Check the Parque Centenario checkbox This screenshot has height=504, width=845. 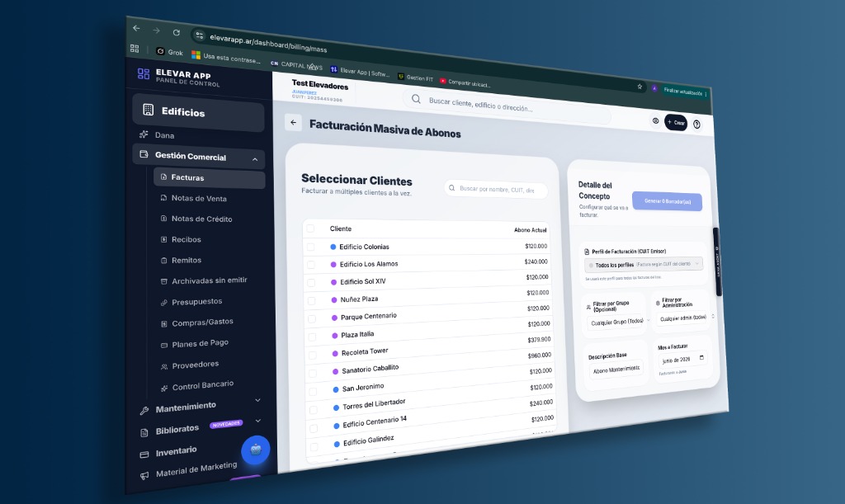[311, 318]
